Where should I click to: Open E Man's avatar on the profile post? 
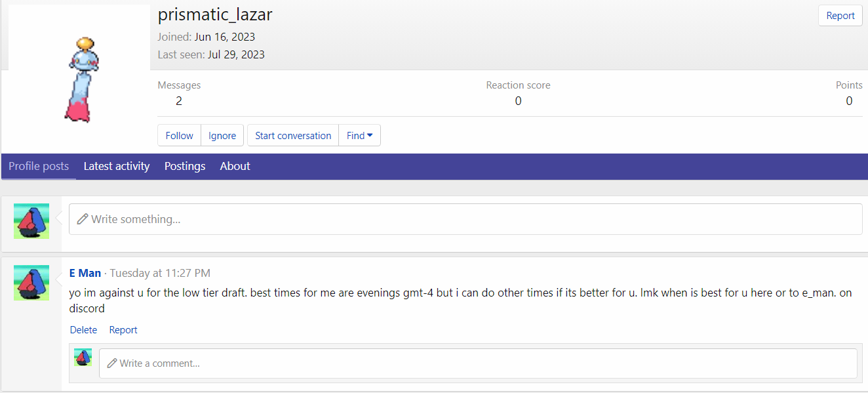click(x=31, y=283)
